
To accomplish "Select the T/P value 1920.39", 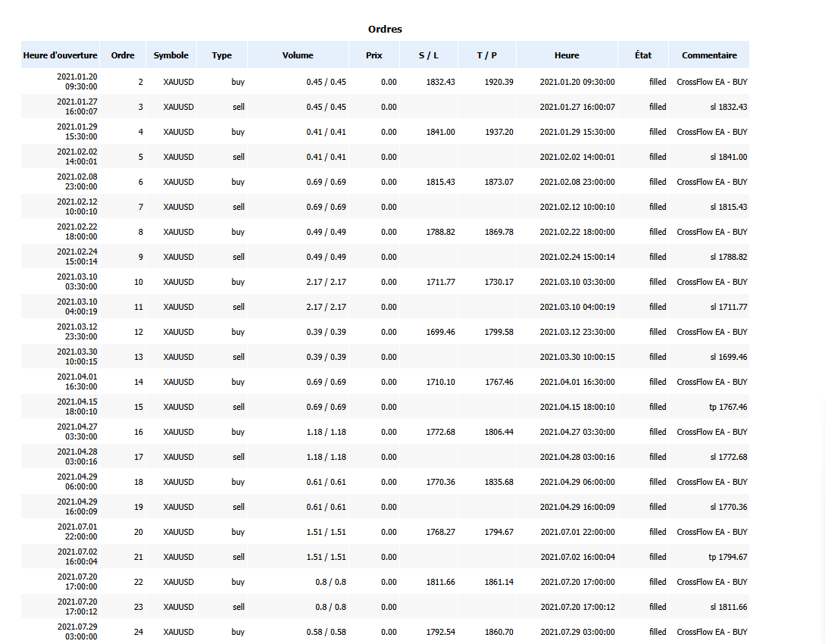I will (498, 82).
